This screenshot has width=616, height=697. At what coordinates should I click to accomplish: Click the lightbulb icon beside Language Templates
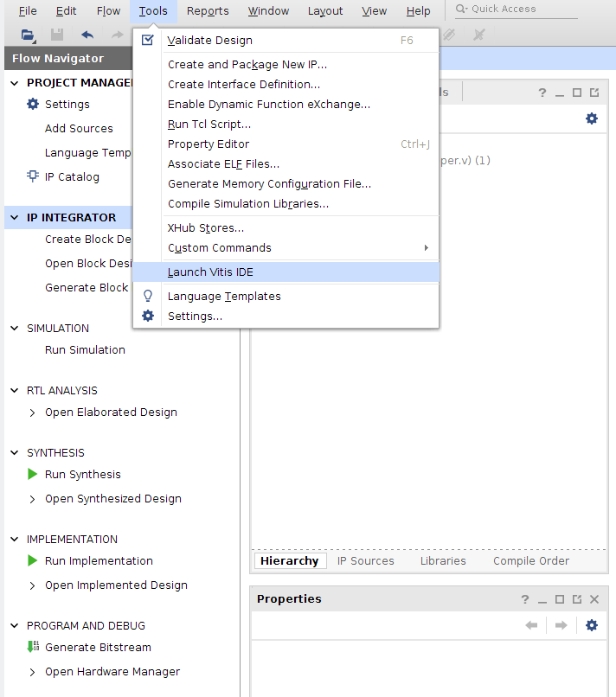click(148, 296)
